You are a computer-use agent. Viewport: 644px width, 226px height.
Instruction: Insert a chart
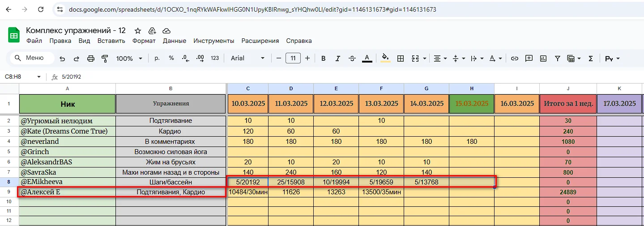point(543,59)
